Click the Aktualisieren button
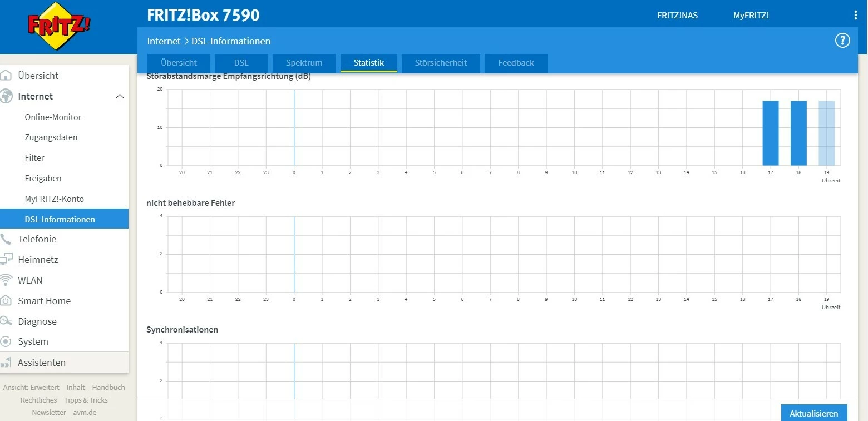Image resolution: width=868 pixels, height=421 pixels. tap(814, 413)
